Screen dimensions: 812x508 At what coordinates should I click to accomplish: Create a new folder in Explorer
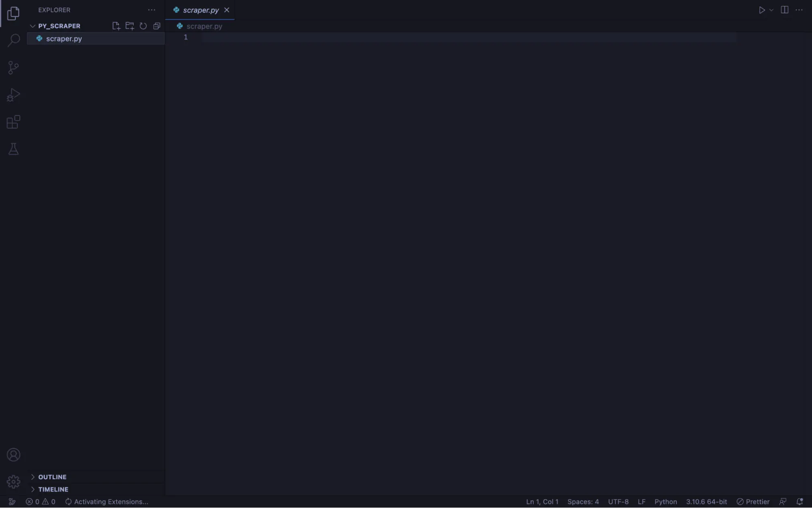coord(129,26)
